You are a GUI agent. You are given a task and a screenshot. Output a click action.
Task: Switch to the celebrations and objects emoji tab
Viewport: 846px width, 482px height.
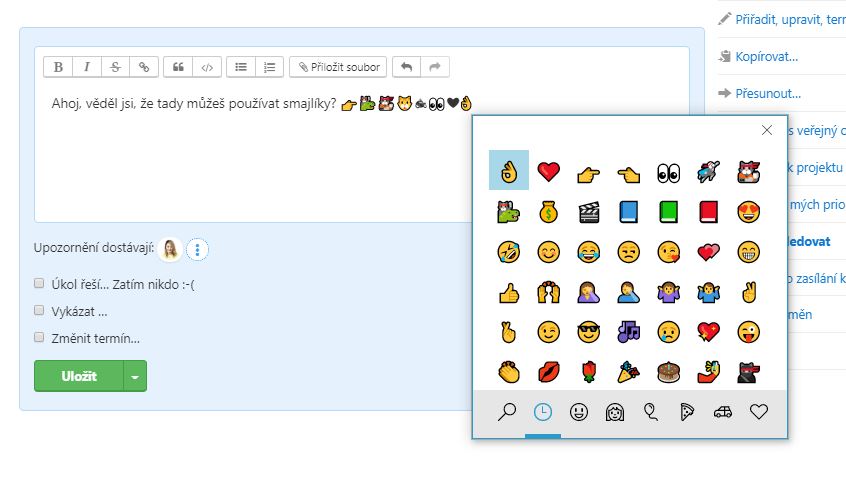pos(651,412)
